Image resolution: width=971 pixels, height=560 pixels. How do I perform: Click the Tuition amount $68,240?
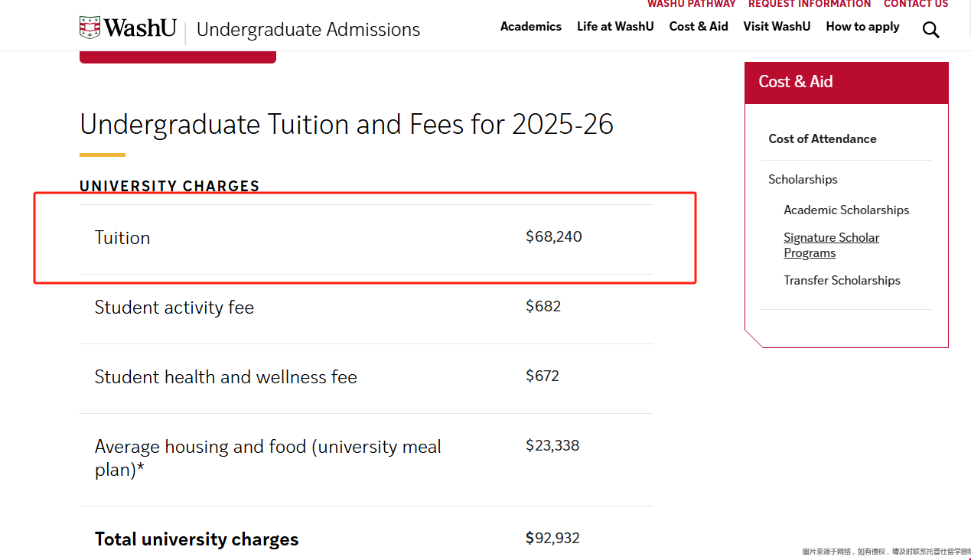pos(554,237)
